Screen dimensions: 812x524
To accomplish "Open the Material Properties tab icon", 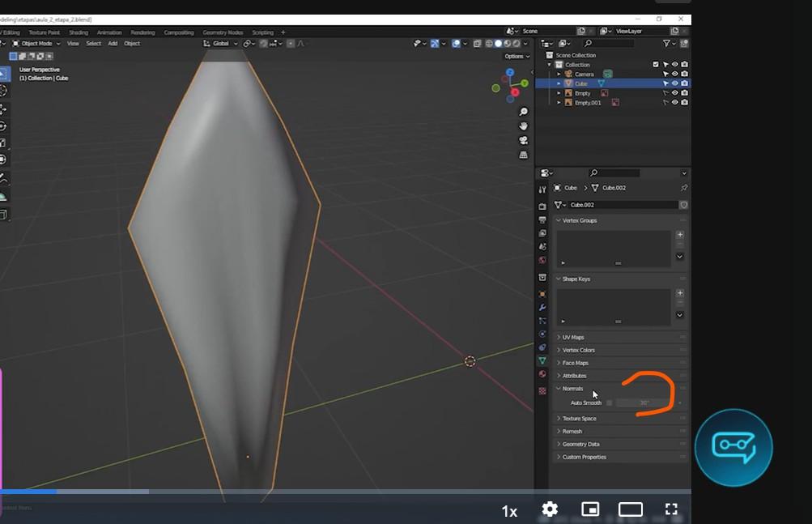I will (542, 374).
